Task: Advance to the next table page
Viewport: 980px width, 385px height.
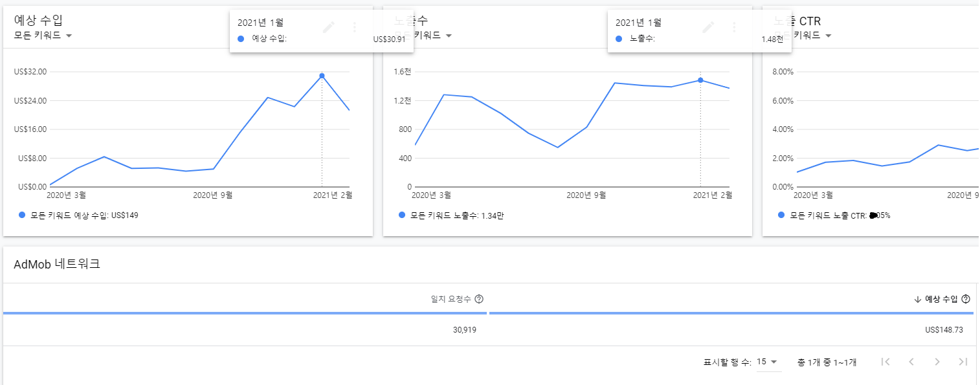Action: coord(937,362)
